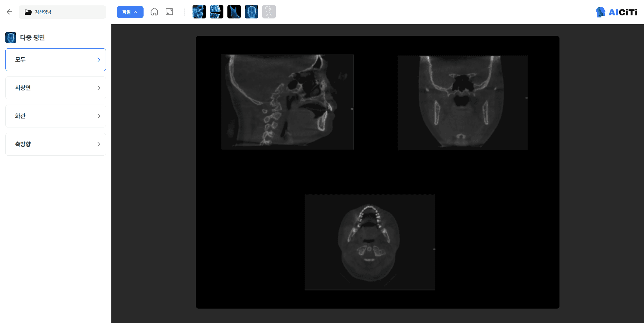Open the 3D skull render view
The width and height of the screenshot is (644, 323).
tap(199, 12)
